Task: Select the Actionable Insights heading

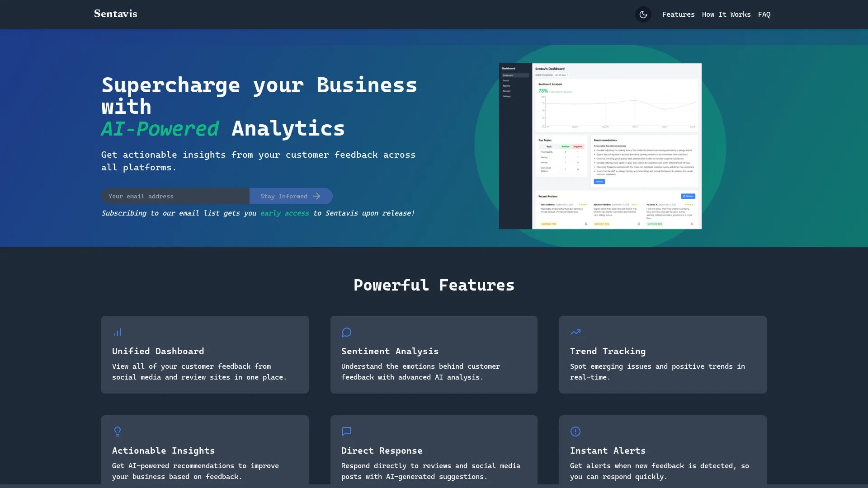Action: click(163, 450)
